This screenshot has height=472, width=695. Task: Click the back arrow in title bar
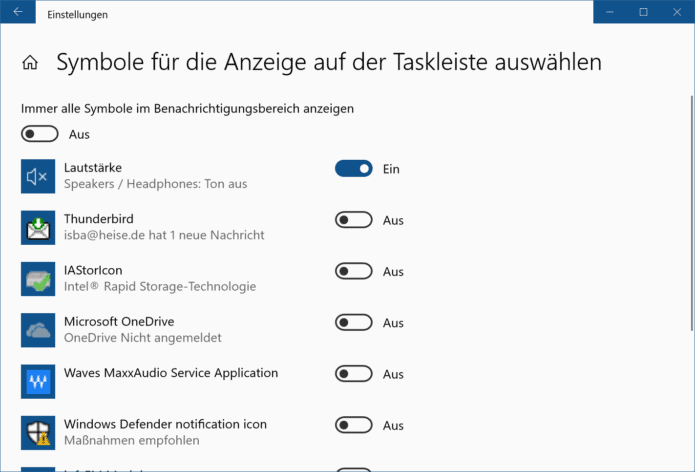click(18, 13)
